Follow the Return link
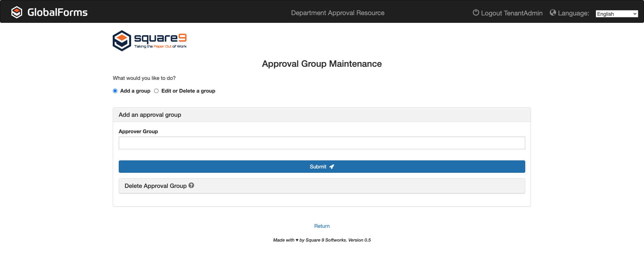Screen dimensions: 644x256 point(322,226)
